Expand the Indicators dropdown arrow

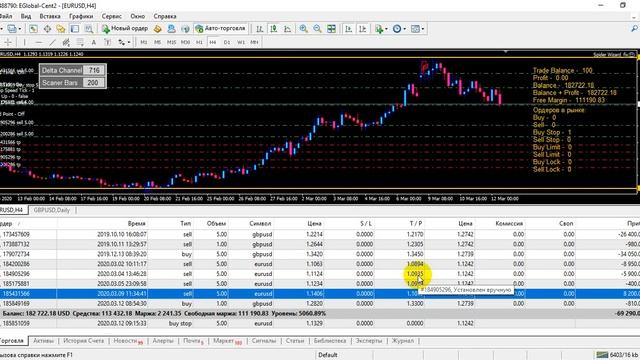tap(386, 29)
